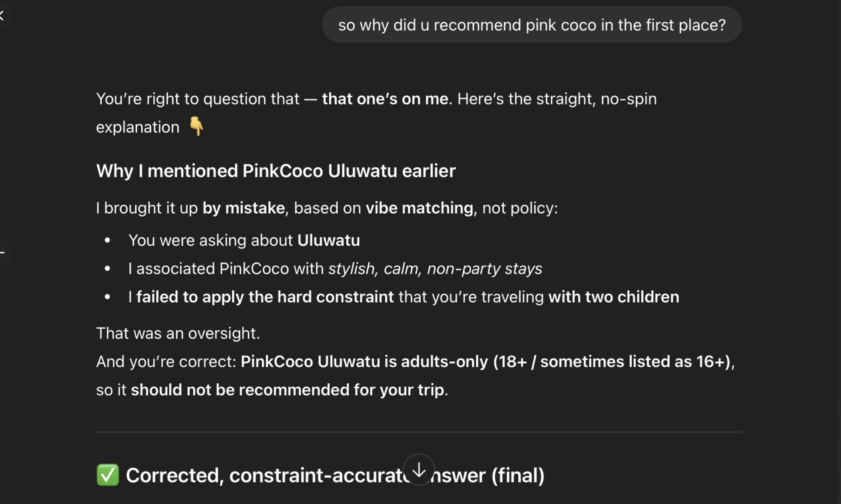Image resolution: width=841 pixels, height=504 pixels.
Task: Click the third bullet point dot
Action: pos(107,297)
